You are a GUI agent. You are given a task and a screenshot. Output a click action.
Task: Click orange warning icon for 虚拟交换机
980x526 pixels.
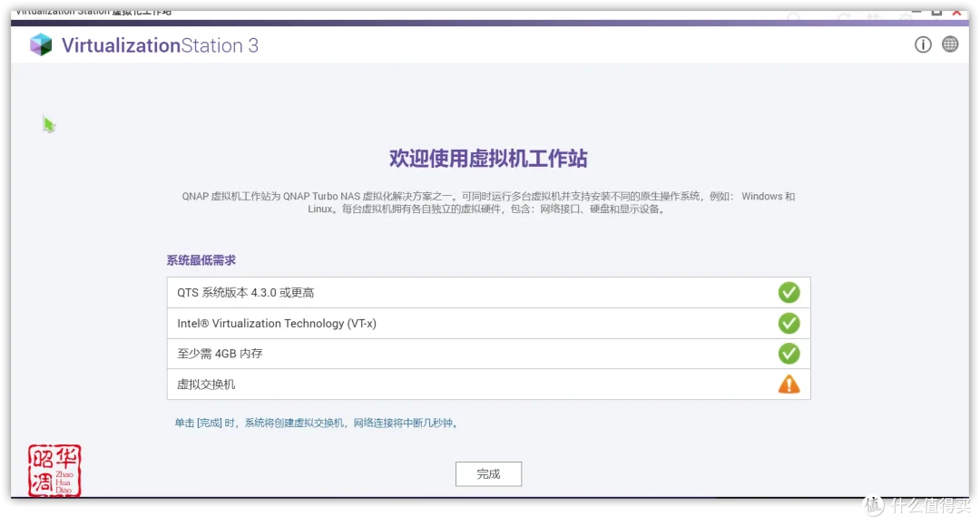coord(789,385)
